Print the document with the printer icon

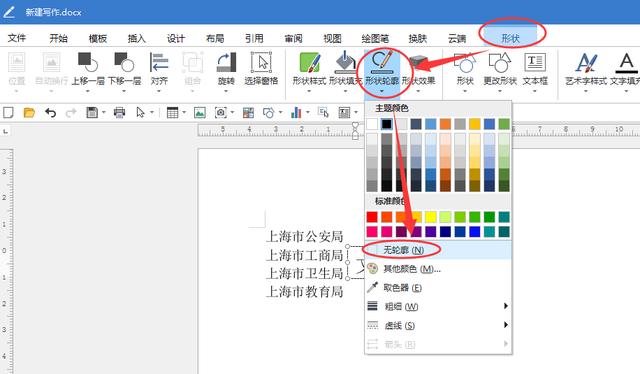click(119, 112)
